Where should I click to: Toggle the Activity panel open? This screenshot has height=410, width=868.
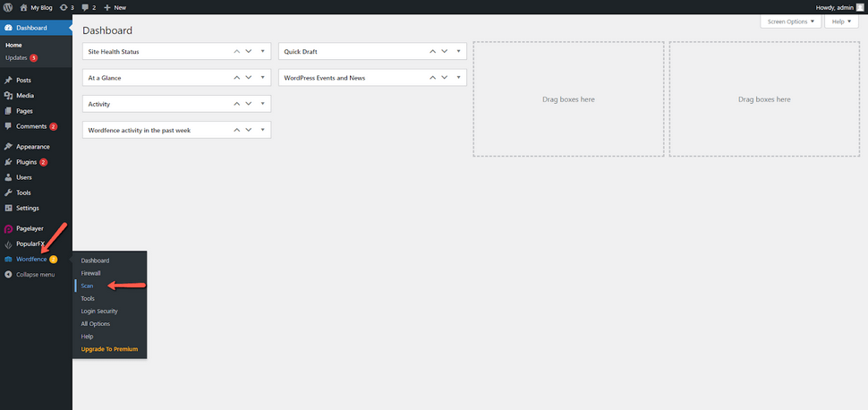click(x=263, y=104)
